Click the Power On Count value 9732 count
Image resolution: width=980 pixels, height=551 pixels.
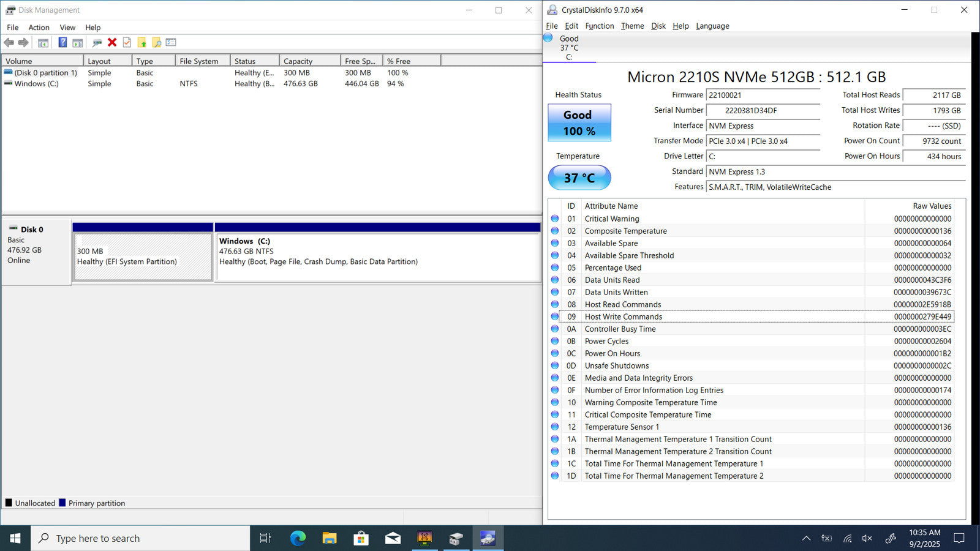(934, 141)
